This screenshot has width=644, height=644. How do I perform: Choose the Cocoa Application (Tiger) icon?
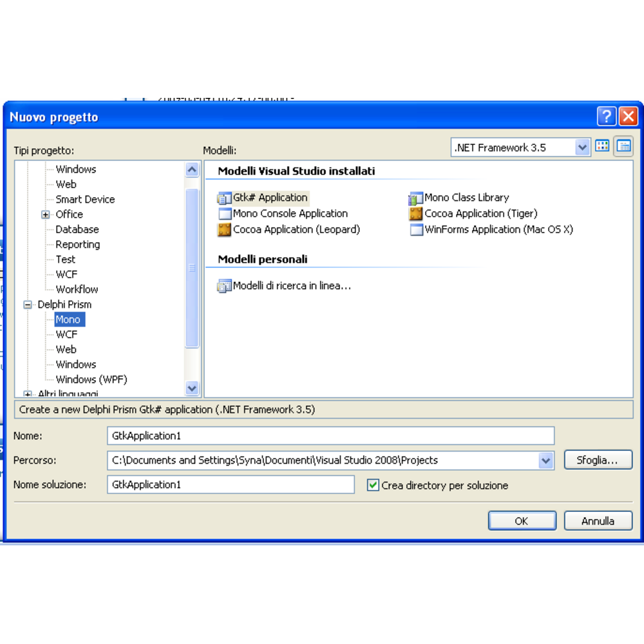coord(416,214)
